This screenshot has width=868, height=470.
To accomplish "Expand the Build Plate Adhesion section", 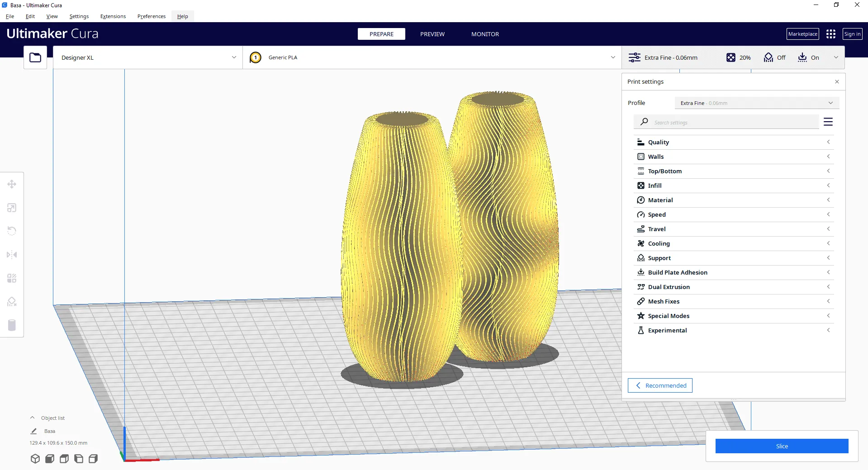I will 733,272.
